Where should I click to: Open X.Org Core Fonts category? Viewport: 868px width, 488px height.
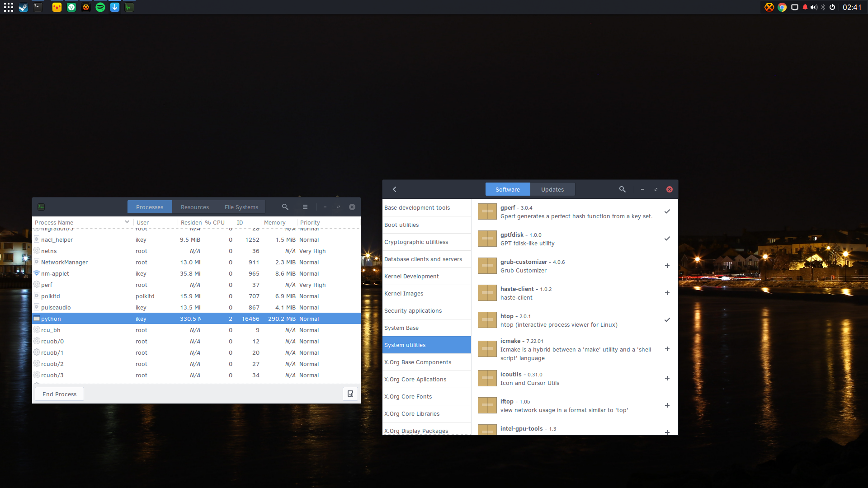[x=427, y=397]
